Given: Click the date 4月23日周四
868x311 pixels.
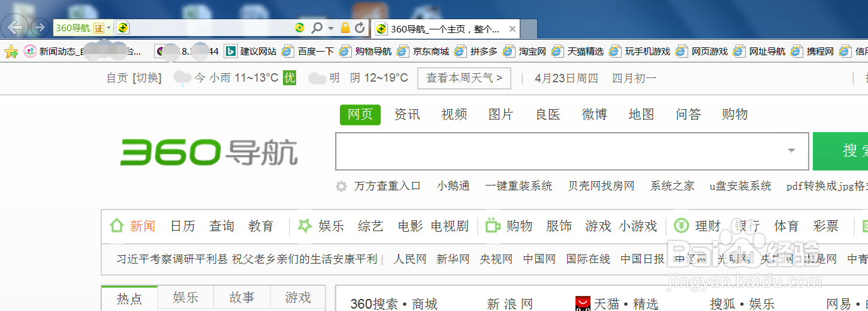Looking at the screenshot, I should click(x=566, y=78).
